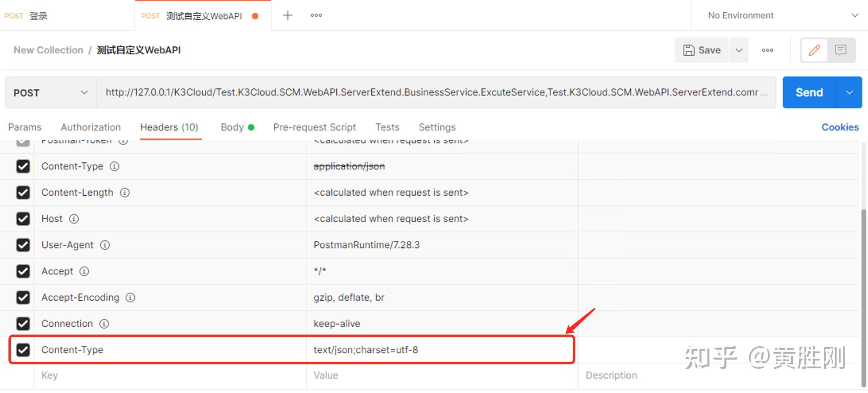This screenshot has height=393, width=868.
Task: Toggle the Host header checkbox
Action: point(23,219)
